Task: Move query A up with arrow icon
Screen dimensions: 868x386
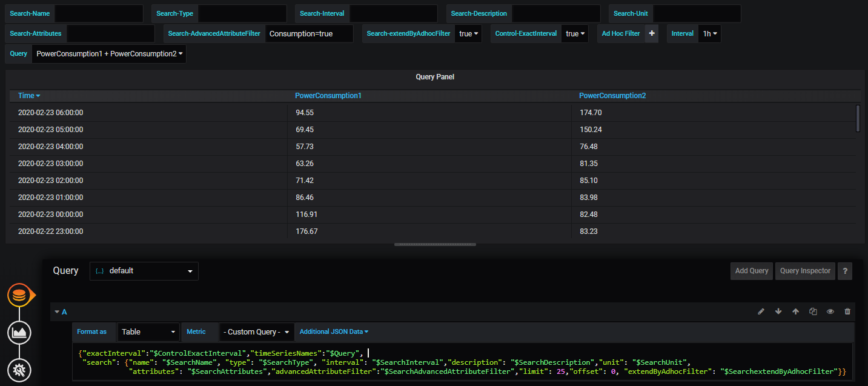Action: pos(795,311)
